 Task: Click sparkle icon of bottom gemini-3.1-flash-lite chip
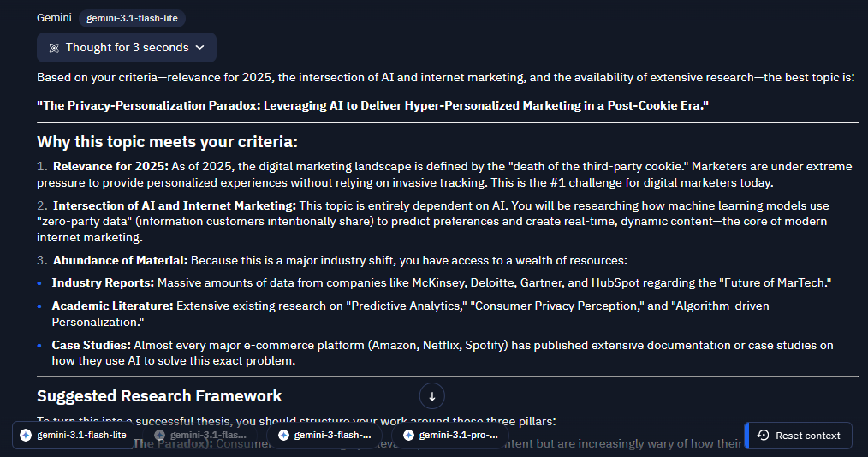click(x=26, y=436)
